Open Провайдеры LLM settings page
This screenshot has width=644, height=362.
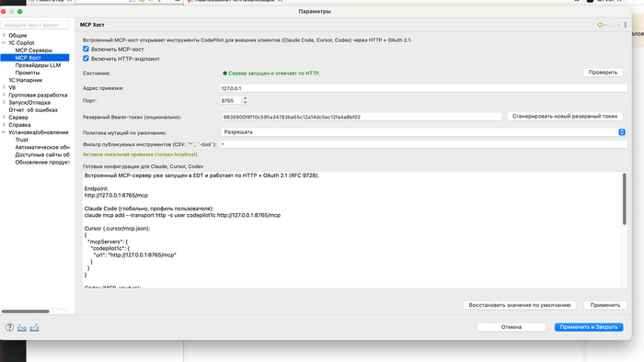38,65
